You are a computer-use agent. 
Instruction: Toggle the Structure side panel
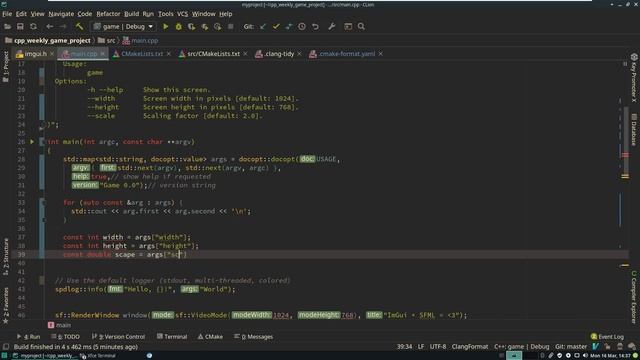point(5,257)
